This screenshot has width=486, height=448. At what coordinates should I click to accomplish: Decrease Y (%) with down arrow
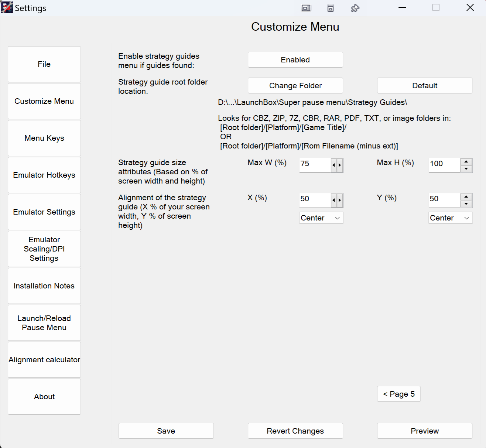(x=466, y=204)
